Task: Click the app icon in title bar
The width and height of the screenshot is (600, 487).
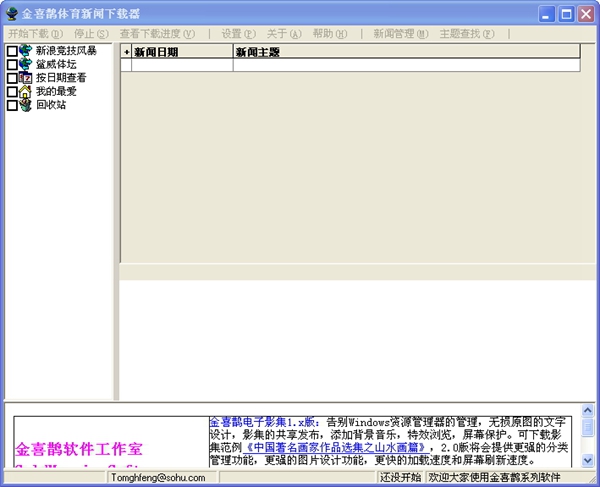Action: pyautogui.click(x=12, y=14)
